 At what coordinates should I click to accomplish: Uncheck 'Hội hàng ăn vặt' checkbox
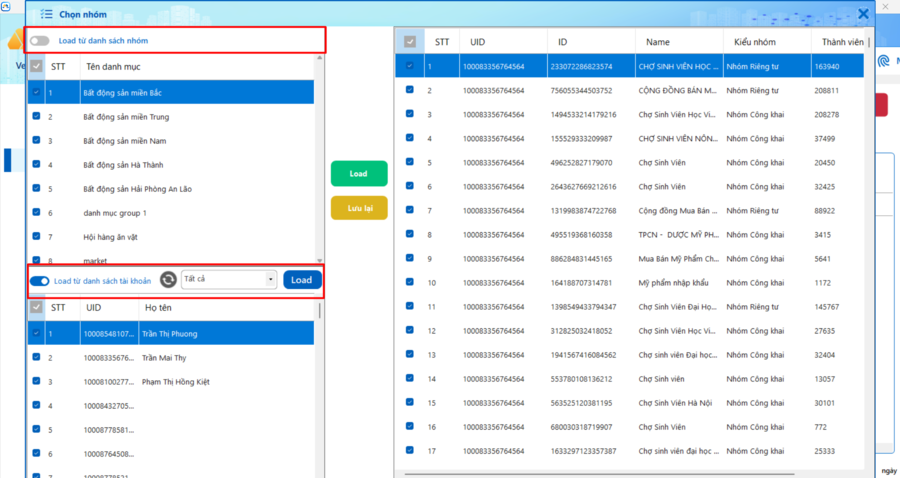coord(36,236)
